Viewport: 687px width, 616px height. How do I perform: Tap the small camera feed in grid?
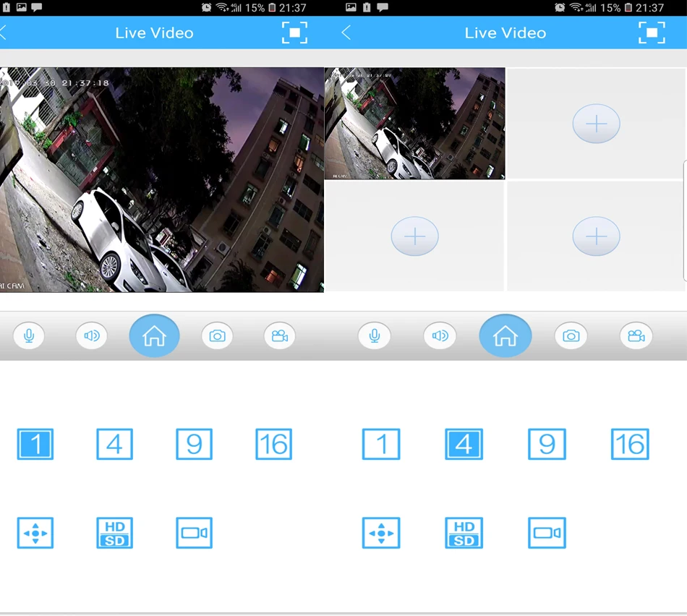[414, 123]
